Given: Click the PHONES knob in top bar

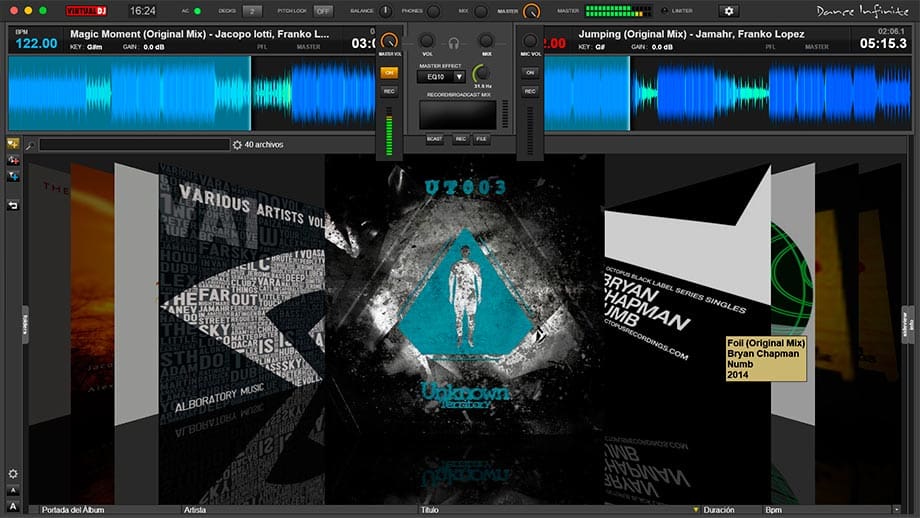Looking at the screenshot, I should 434,11.
